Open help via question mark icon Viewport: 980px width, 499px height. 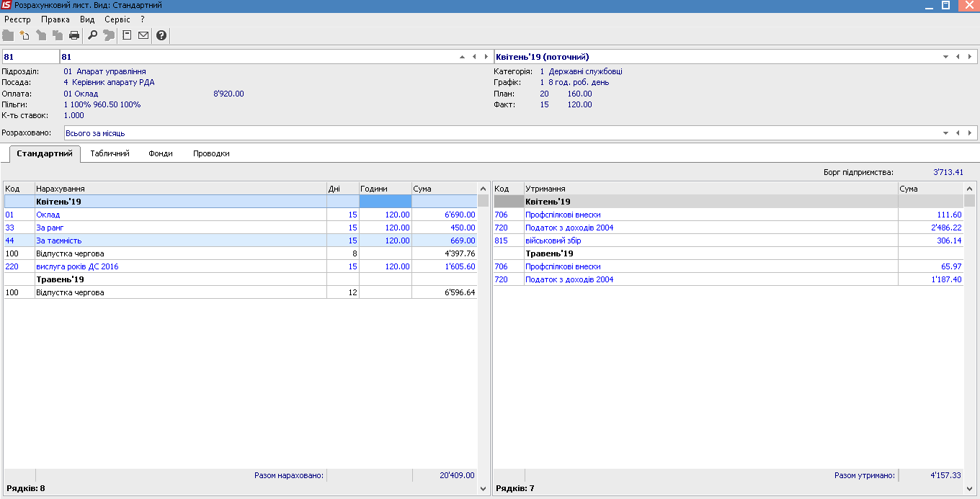click(161, 35)
